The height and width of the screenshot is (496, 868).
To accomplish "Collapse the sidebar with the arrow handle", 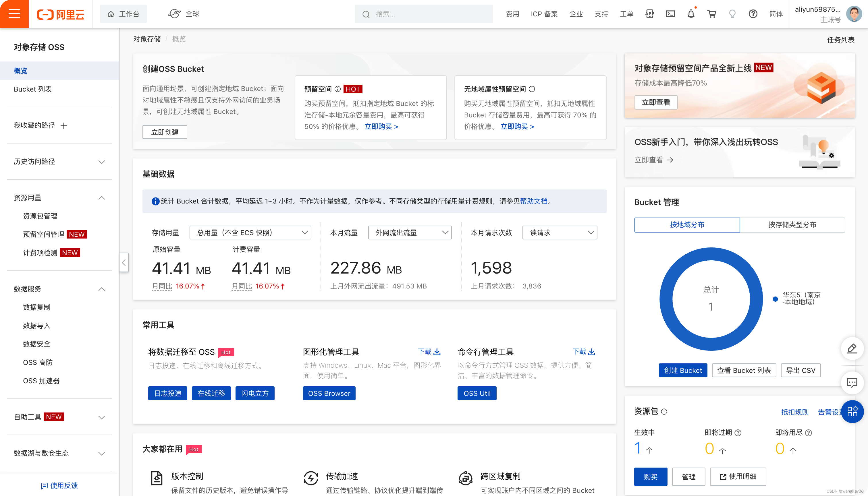I will (124, 262).
